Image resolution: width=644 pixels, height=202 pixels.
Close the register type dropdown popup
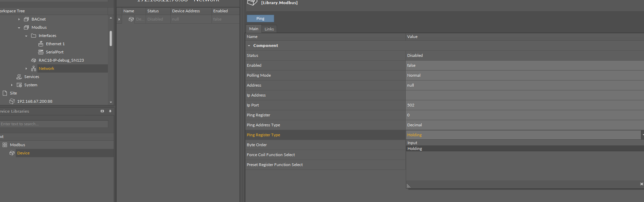click(641, 184)
